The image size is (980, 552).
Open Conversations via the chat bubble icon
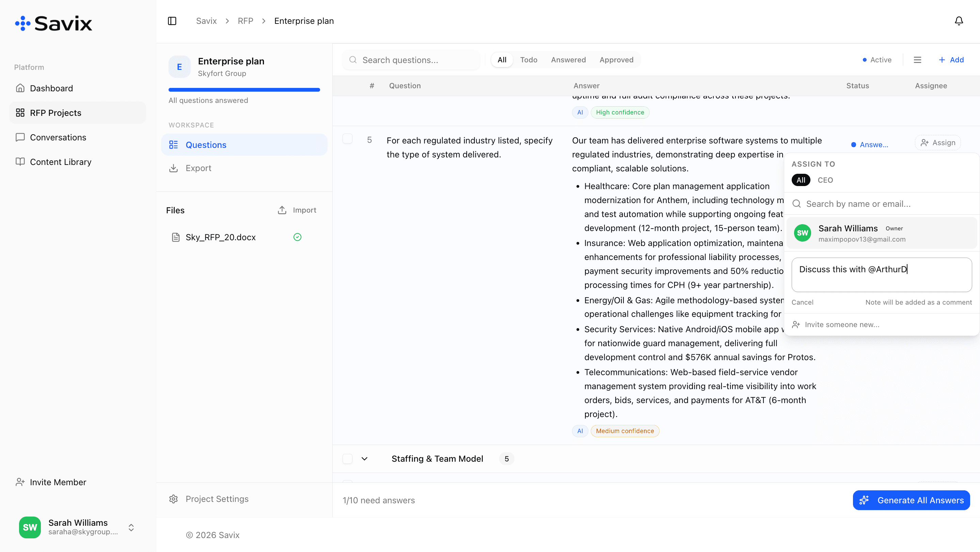(20, 137)
